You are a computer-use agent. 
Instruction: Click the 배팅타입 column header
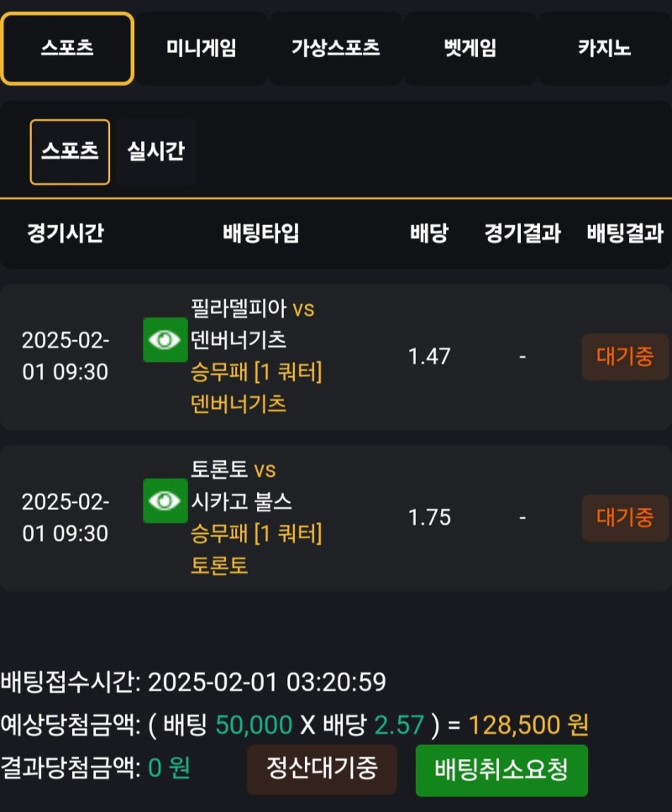(260, 233)
